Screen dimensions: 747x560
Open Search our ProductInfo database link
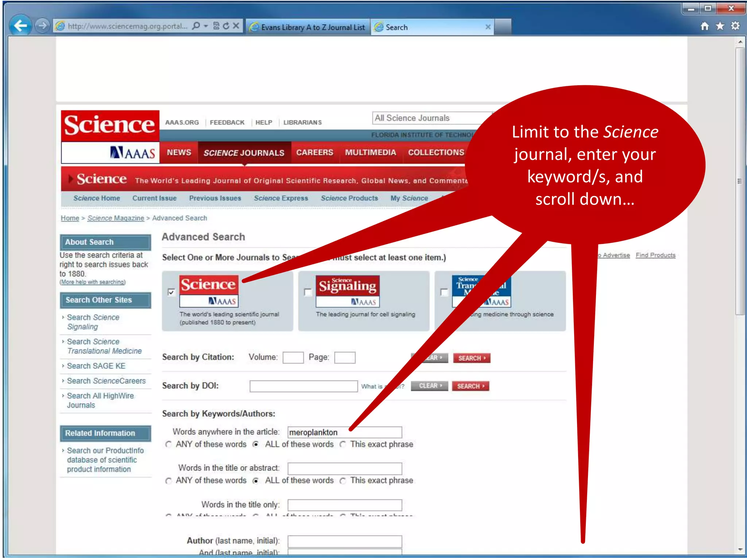point(105,460)
